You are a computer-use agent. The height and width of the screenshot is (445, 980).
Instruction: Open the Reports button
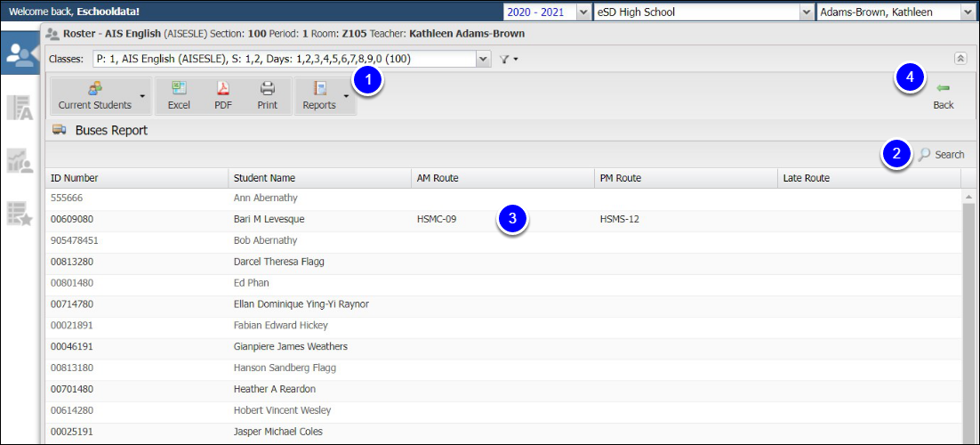[x=319, y=96]
